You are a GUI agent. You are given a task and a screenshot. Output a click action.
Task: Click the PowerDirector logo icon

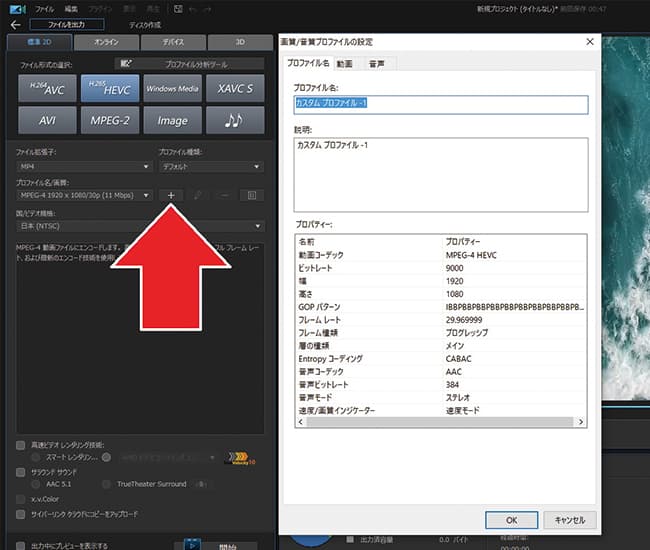(17, 9)
